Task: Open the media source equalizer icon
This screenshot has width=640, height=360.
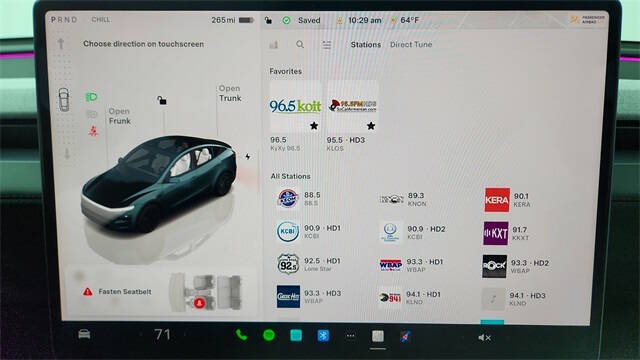Action: pos(273,44)
